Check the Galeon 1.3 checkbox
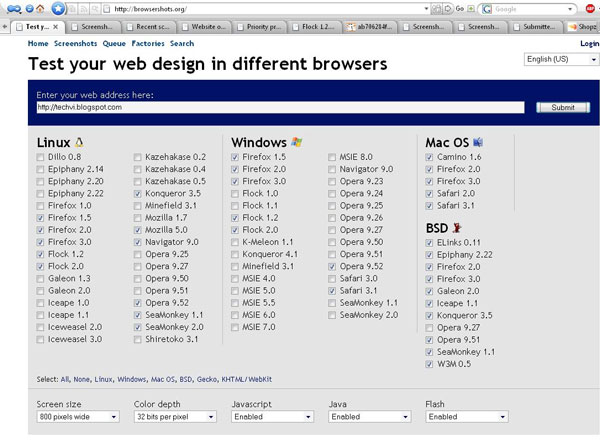 pos(40,279)
